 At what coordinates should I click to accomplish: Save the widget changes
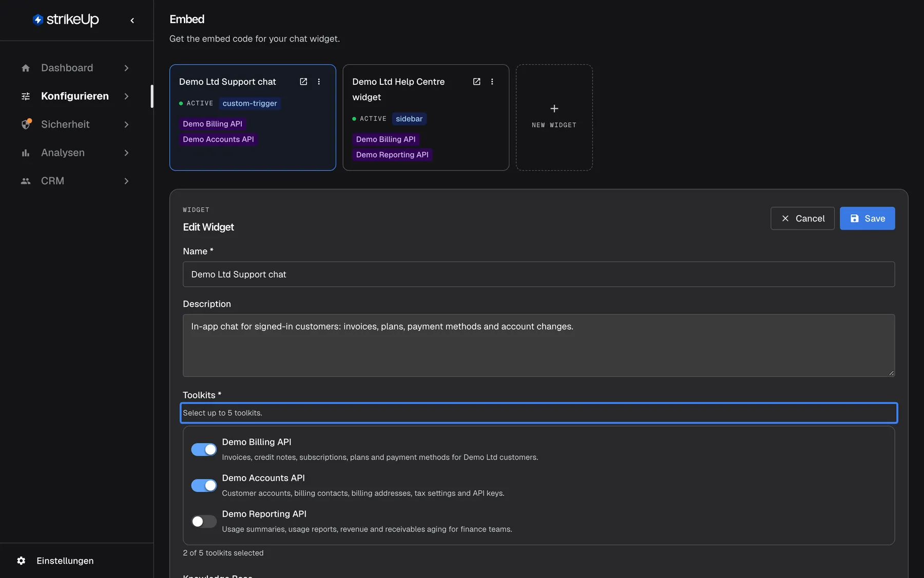pos(867,218)
